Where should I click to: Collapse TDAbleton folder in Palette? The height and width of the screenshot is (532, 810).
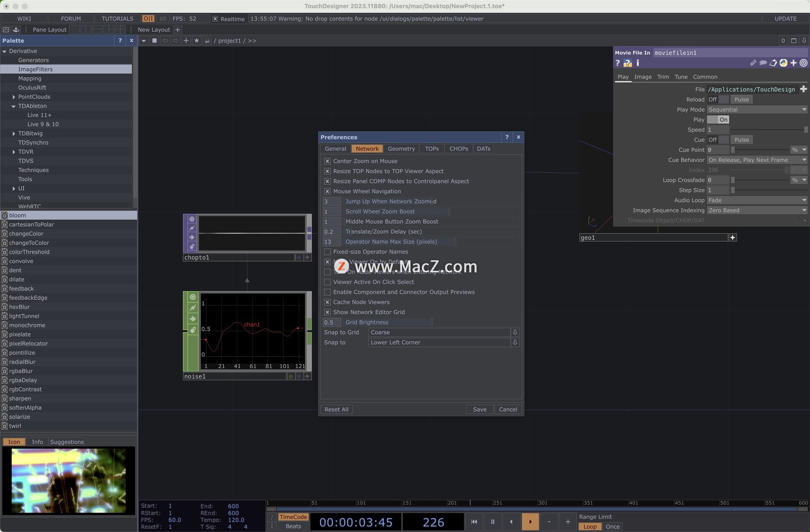tap(14, 106)
